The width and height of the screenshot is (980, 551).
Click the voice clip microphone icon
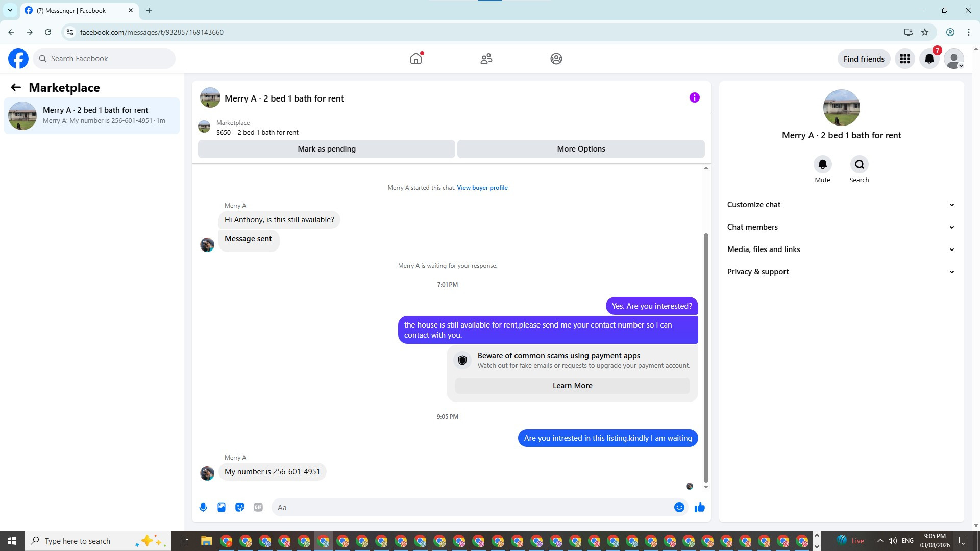pyautogui.click(x=203, y=507)
